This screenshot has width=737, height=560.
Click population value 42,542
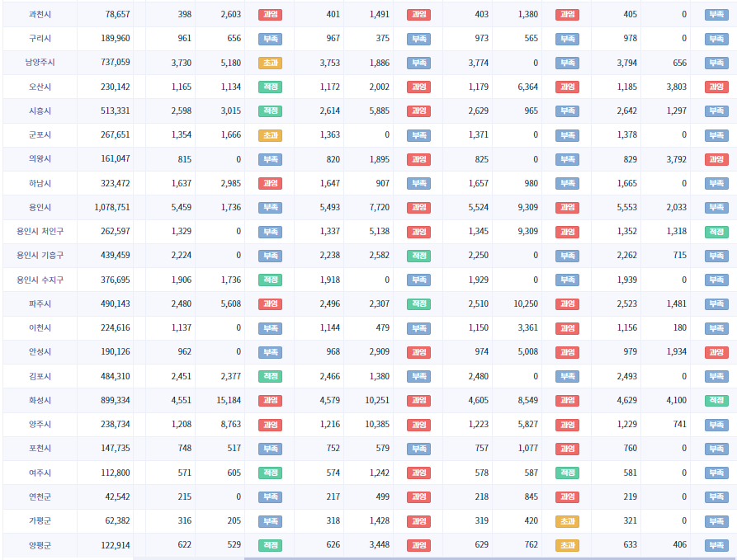(117, 496)
